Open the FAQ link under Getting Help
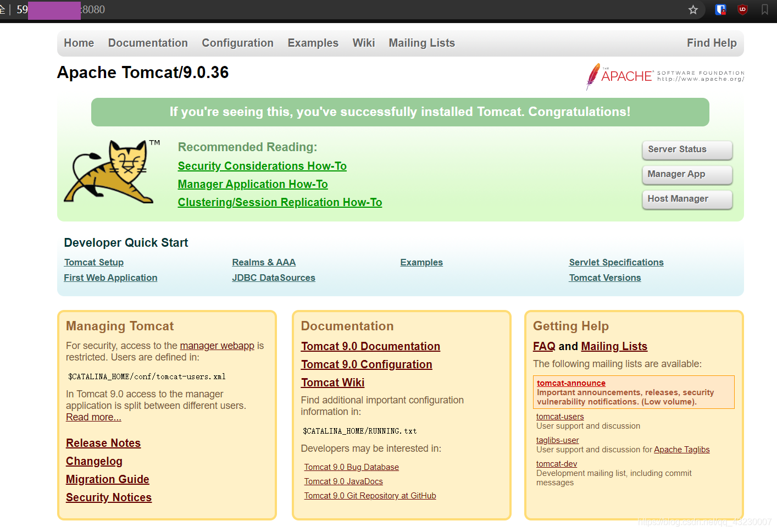The image size is (777, 532). [x=544, y=346]
